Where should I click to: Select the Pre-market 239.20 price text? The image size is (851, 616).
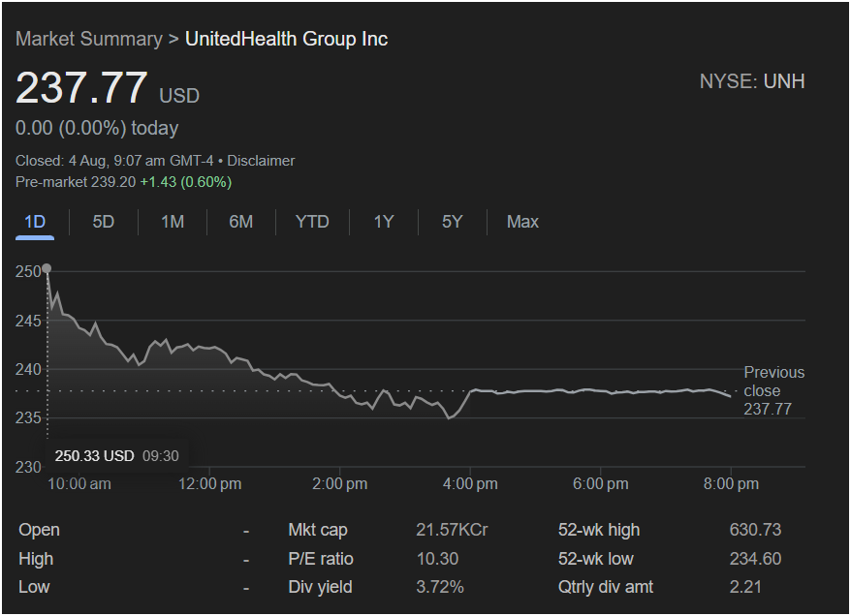pyautogui.click(x=76, y=182)
